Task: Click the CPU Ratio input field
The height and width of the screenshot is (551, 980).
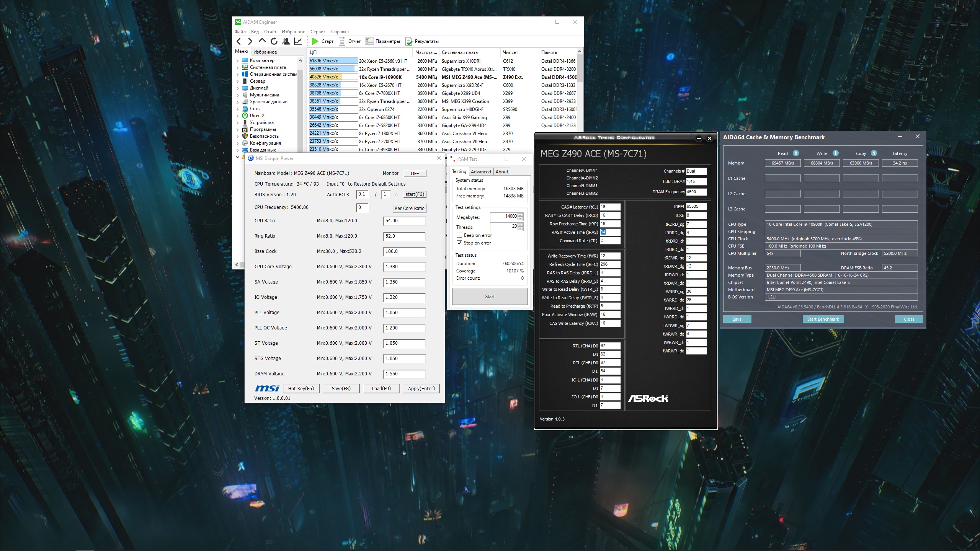Action: pyautogui.click(x=404, y=221)
